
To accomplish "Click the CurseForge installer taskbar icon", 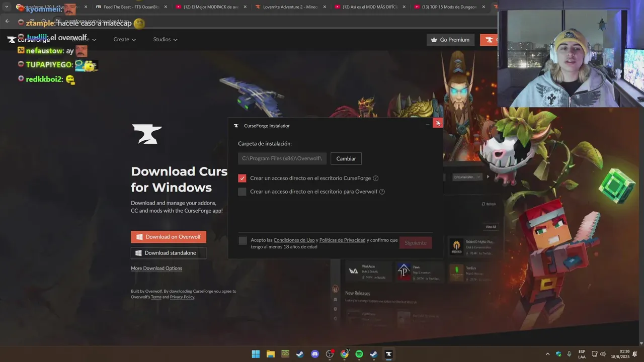I will point(388,354).
